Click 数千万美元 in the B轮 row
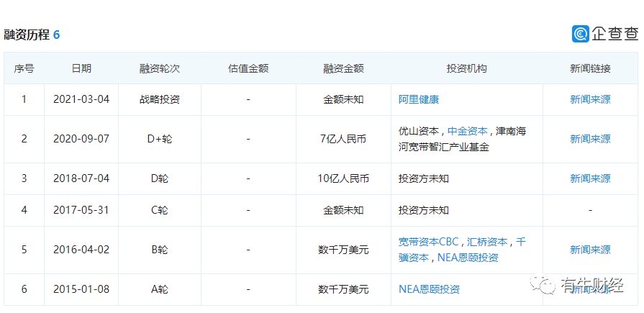Viewport: 644px width, 313px height. coord(343,250)
